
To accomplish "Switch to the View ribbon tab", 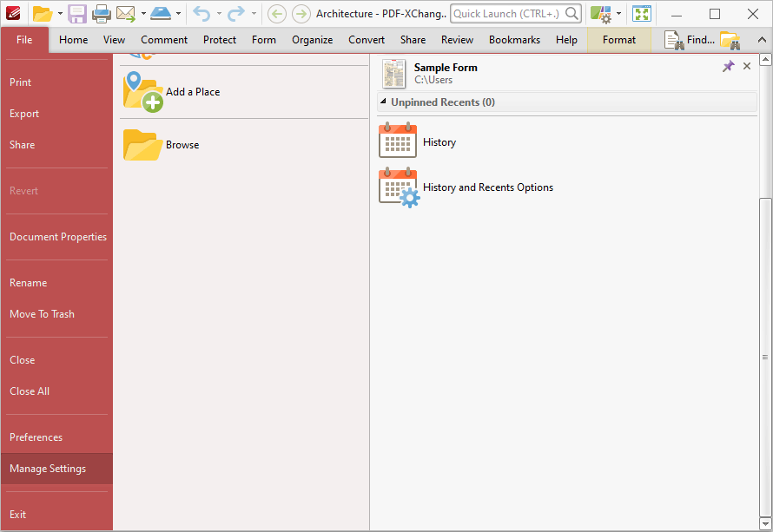I will [114, 40].
